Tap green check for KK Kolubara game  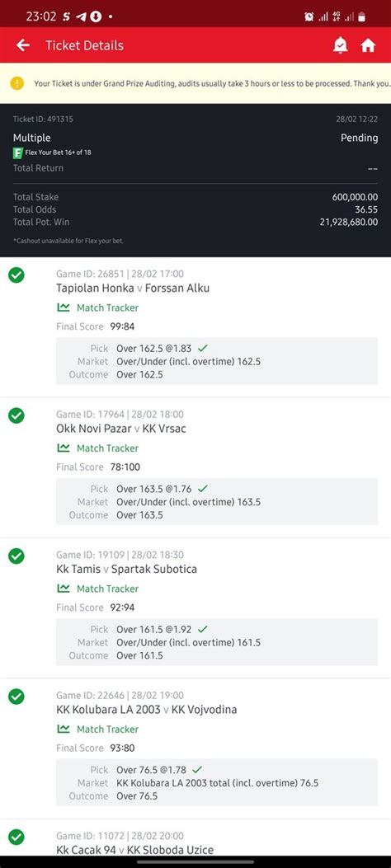point(16,697)
